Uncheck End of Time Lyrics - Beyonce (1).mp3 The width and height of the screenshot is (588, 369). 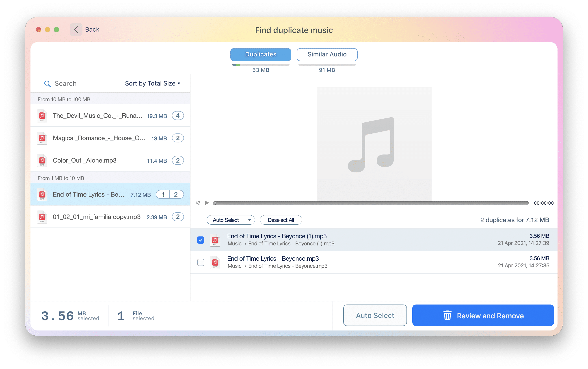pos(201,240)
